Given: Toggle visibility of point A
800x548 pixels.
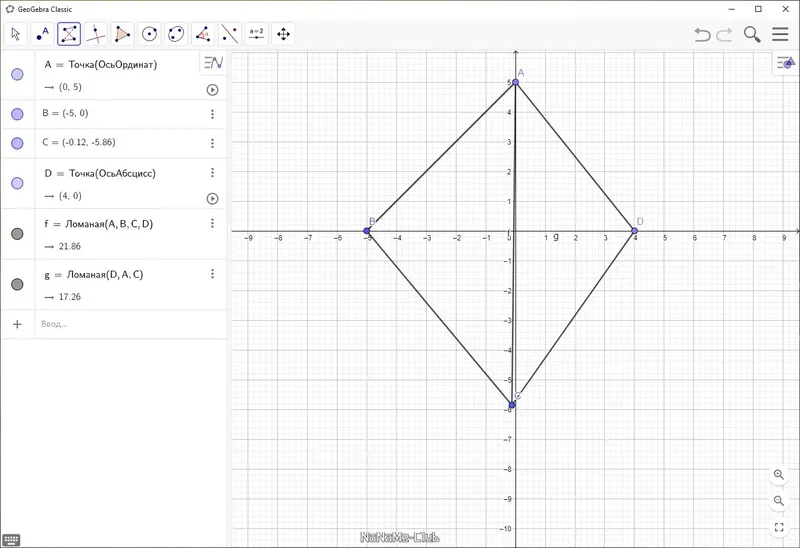Looking at the screenshot, I should pyautogui.click(x=17, y=74).
